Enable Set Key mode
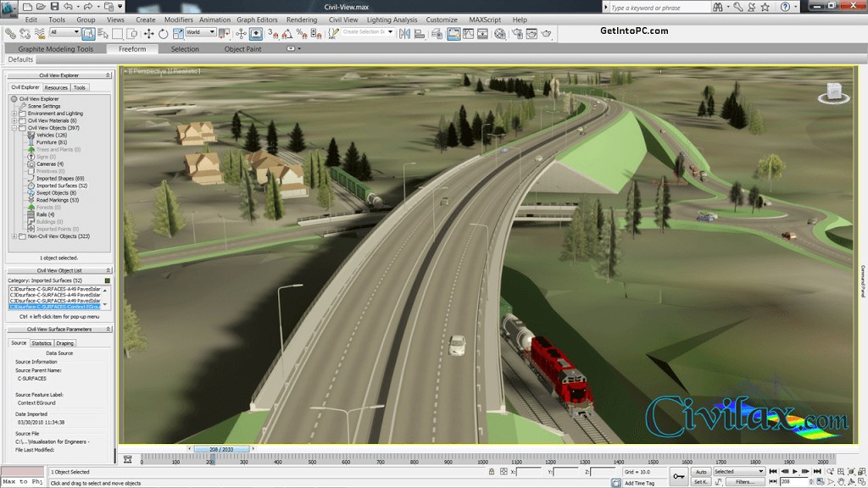 [700, 483]
